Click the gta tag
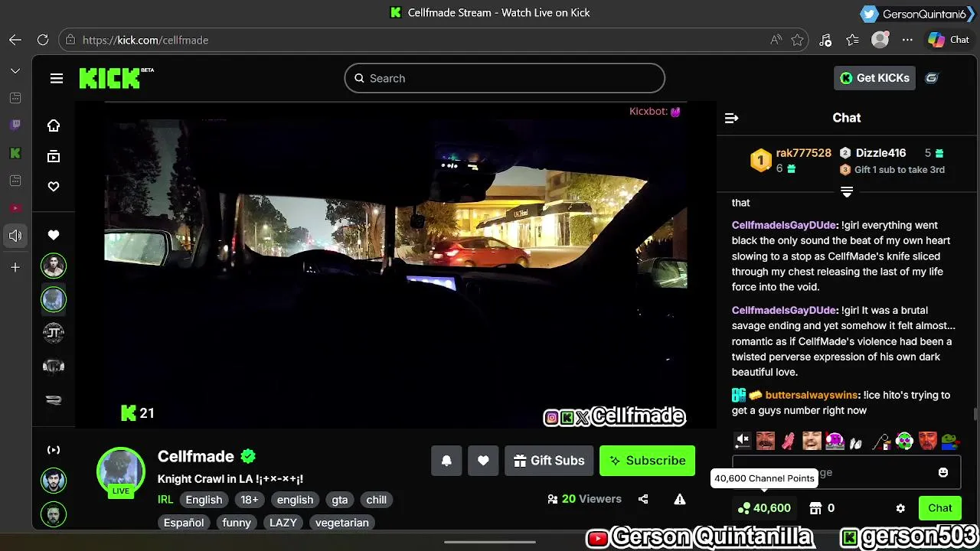The height and width of the screenshot is (551, 980). point(340,500)
